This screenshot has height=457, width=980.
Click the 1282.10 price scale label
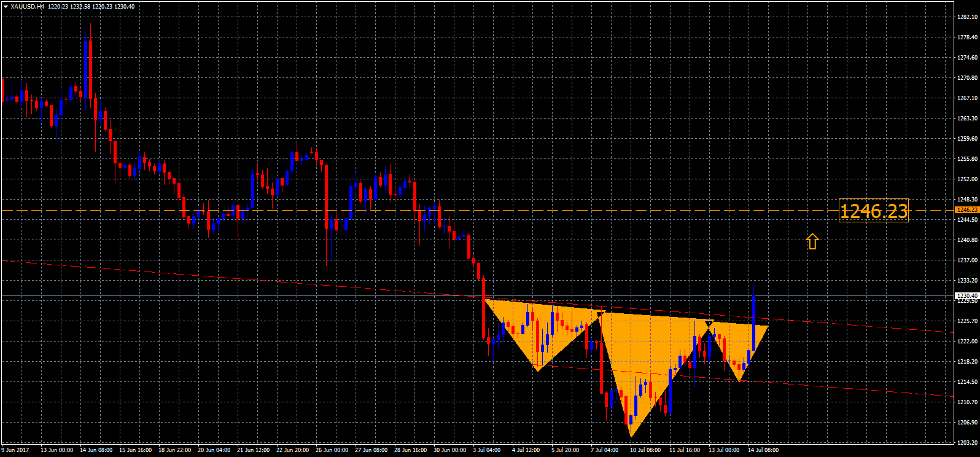coord(967,17)
